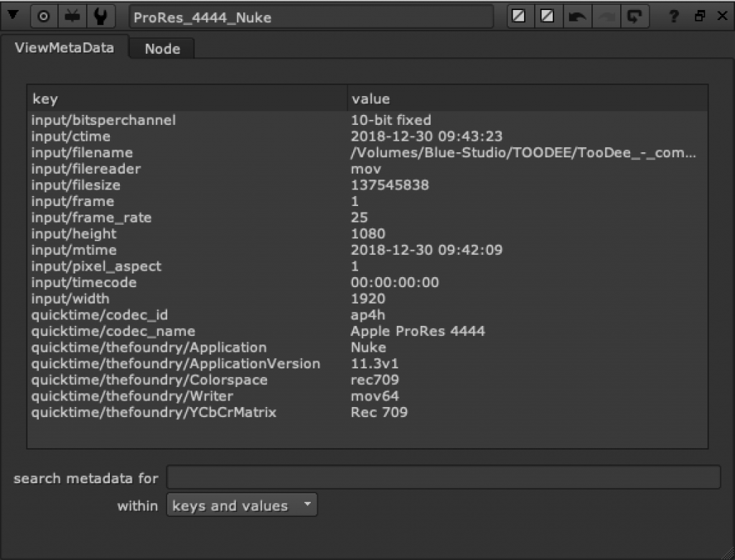Switch to the ViewMetaData tab

pyautogui.click(x=64, y=47)
